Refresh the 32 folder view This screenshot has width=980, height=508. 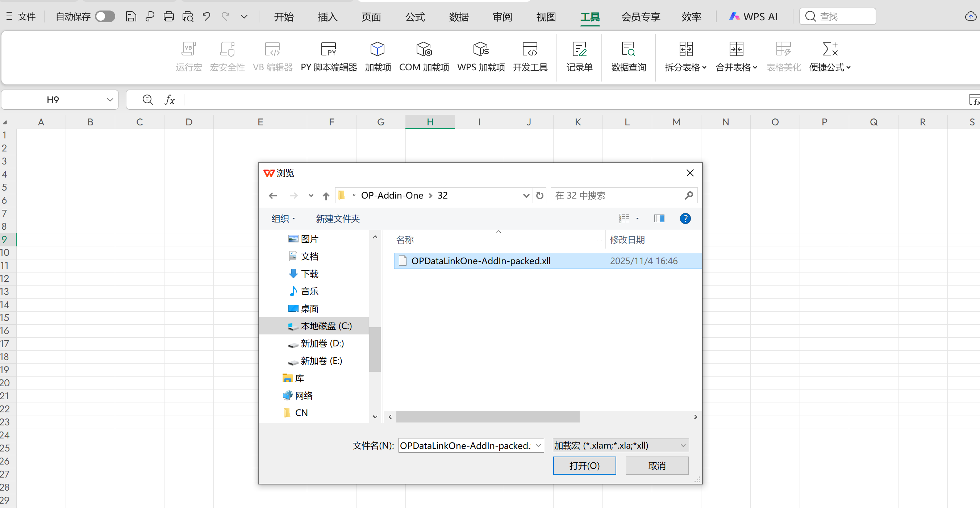[539, 195]
